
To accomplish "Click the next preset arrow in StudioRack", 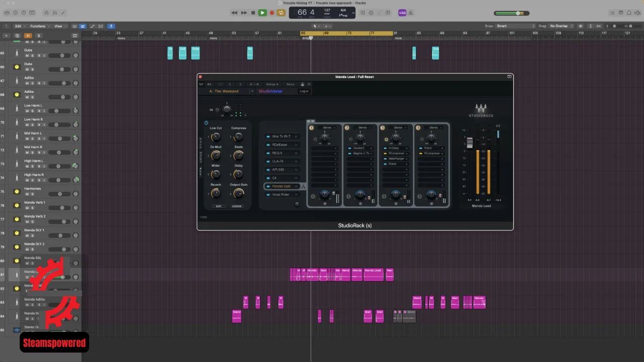I will pyautogui.click(x=240, y=84).
